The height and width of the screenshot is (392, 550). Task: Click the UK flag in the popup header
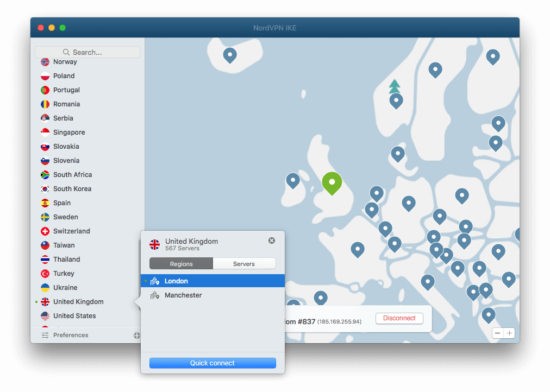[x=155, y=244]
